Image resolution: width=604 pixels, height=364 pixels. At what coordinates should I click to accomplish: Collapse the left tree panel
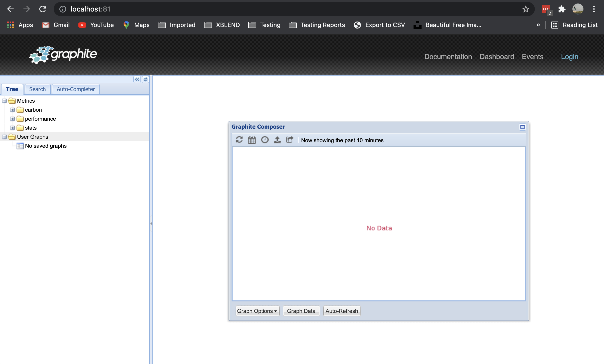137,80
